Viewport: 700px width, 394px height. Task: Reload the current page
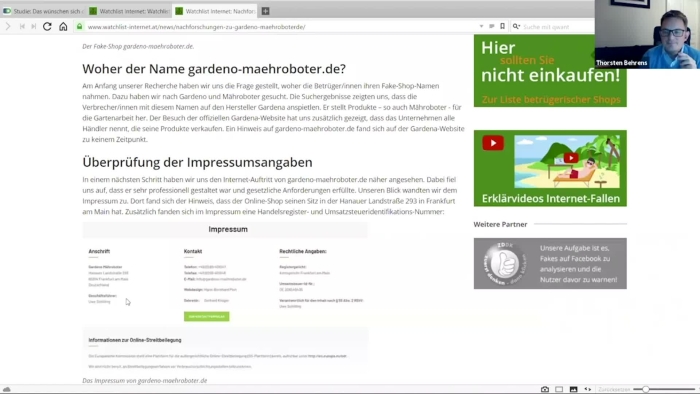[x=47, y=27]
